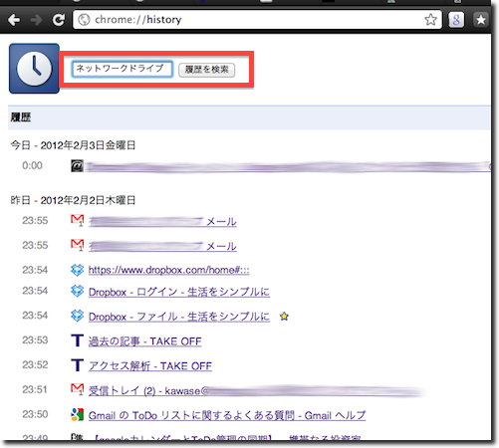The width and height of the screenshot is (499, 448).
Task: Focus the history search text field
Action: [123, 69]
